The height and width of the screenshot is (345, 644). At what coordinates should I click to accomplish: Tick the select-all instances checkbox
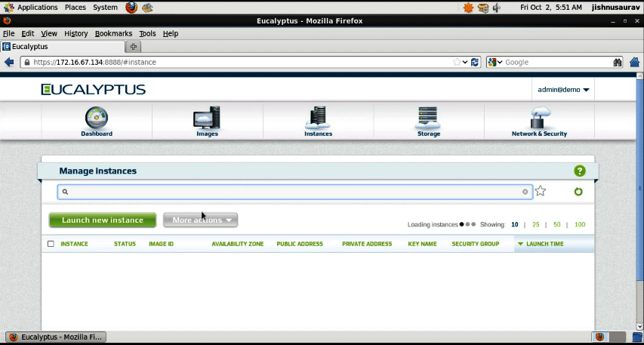click(x=51, y=244)
